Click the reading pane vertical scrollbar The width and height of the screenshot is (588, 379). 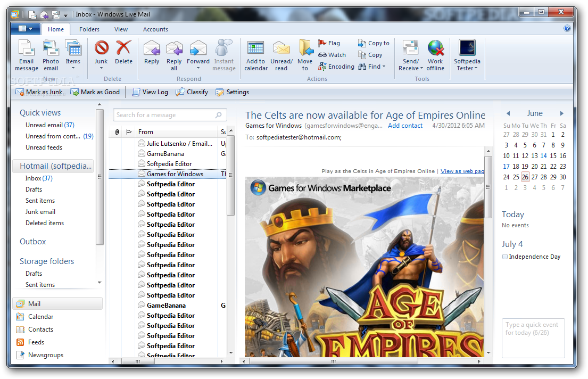(x=488, y=187)
